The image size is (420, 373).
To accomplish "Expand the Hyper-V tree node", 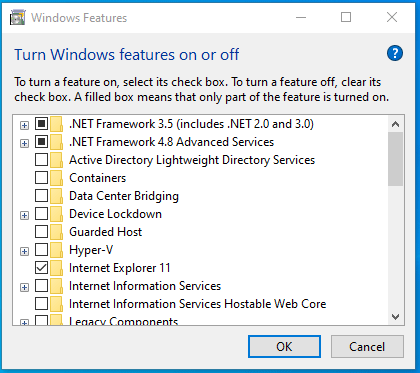I will [x=24, y=251].
